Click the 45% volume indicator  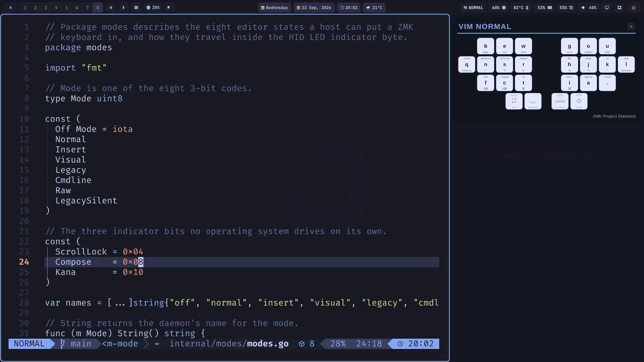[589, 8]
